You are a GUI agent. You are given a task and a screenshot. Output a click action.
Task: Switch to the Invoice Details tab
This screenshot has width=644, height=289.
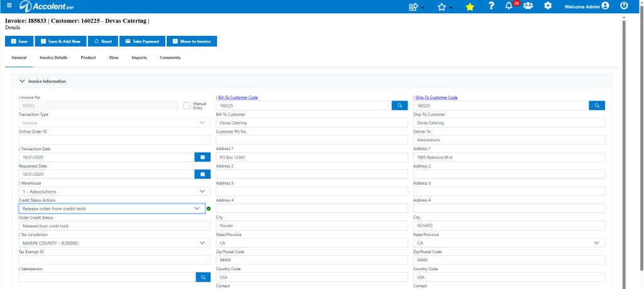pos(53,57)
